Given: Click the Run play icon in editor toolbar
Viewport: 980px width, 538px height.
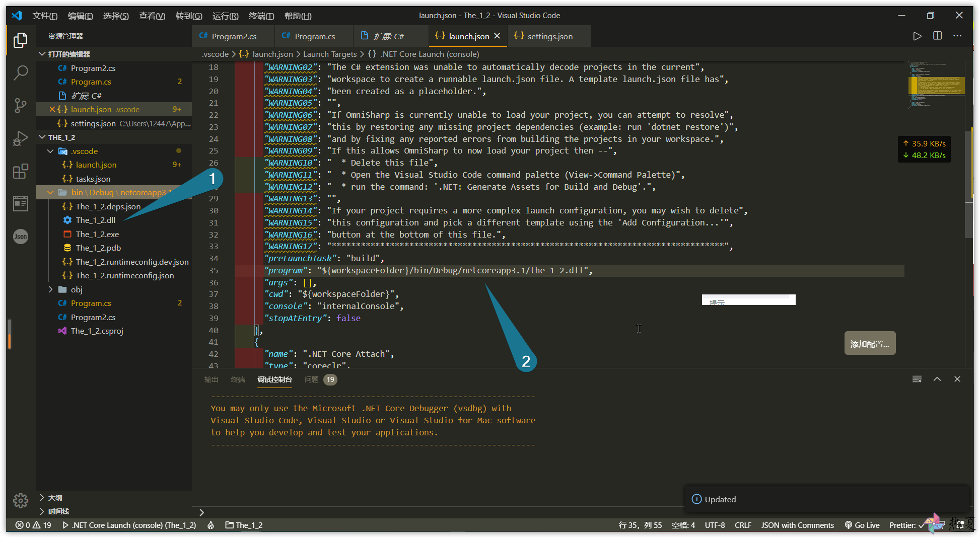Looking at the screenshot, I should pyautogui.click(x=917, y=36).
